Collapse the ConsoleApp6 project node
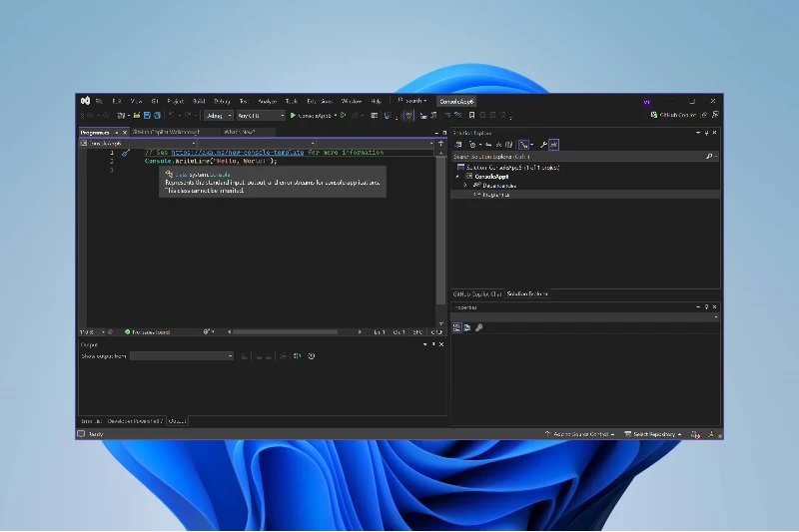Image resolution: width=799 pixels, height=532 pixels. [457, 177]
